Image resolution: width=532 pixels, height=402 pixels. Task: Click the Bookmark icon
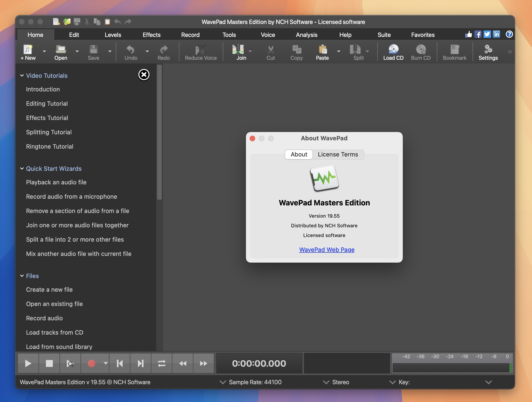(454, 49)
